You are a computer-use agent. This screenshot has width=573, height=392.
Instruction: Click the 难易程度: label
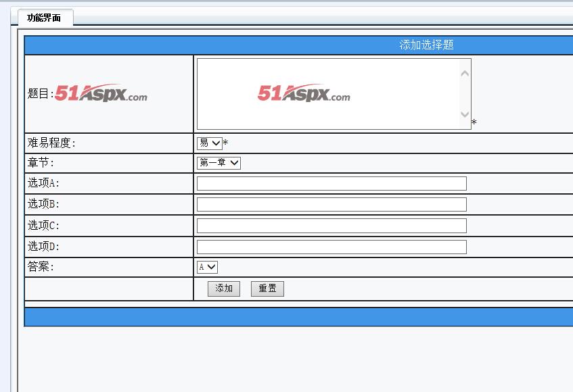[51, 143]
